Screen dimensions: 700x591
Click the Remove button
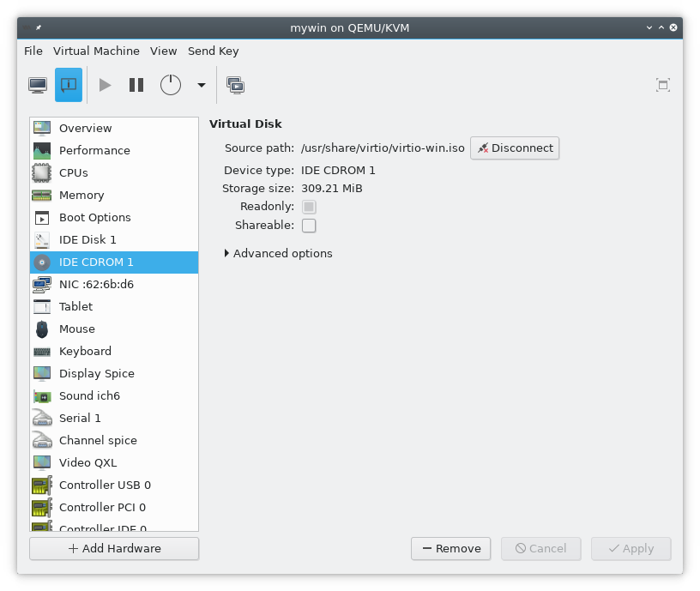(450, 549)
